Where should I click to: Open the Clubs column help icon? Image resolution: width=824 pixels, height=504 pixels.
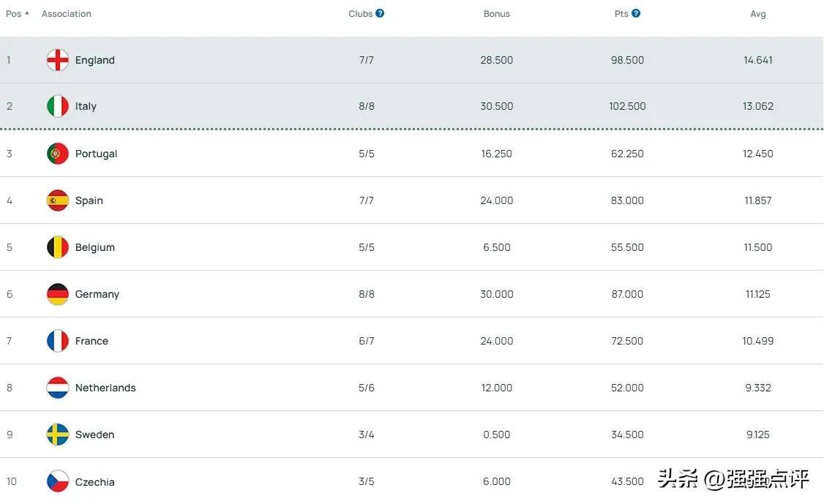tap(380, 13)
